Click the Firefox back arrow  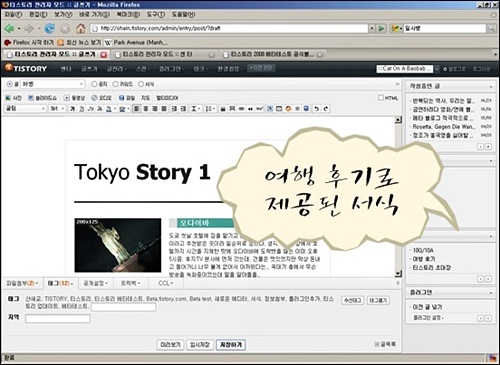tap(9, 28)
